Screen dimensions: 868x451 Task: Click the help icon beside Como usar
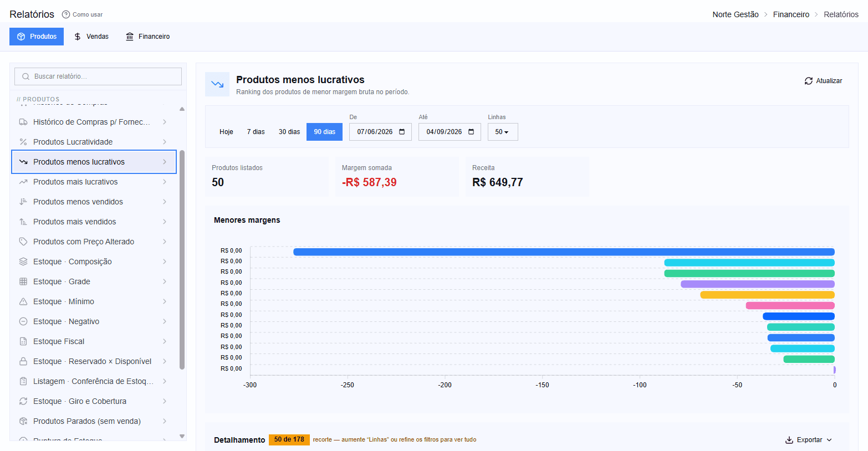coord(66,14)
